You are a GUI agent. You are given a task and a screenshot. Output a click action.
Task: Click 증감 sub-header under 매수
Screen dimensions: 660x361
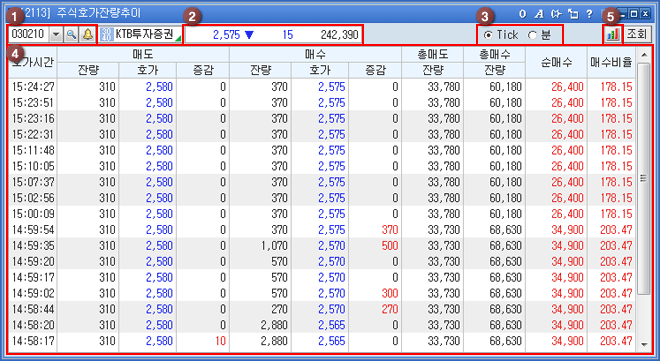point(375,70)
